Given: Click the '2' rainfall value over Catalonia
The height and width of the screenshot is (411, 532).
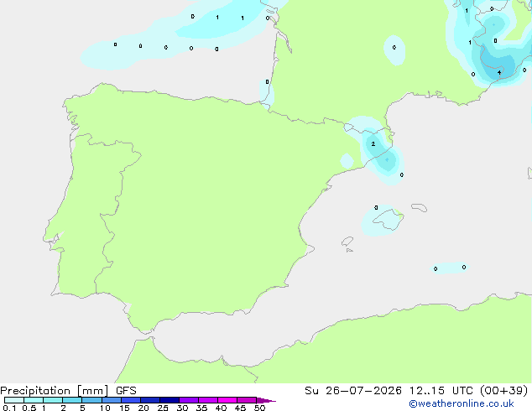Looking at the screenshot, I should 373,144.
